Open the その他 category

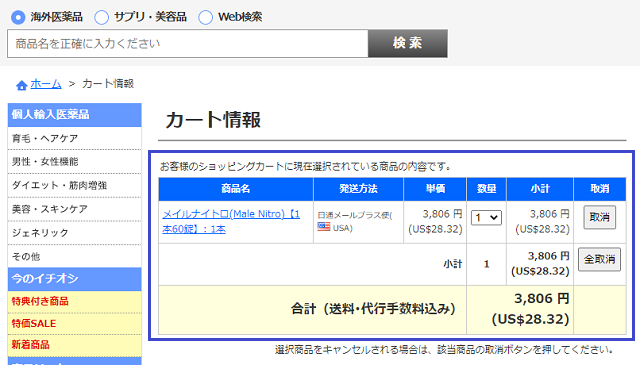tap(75, 256)
